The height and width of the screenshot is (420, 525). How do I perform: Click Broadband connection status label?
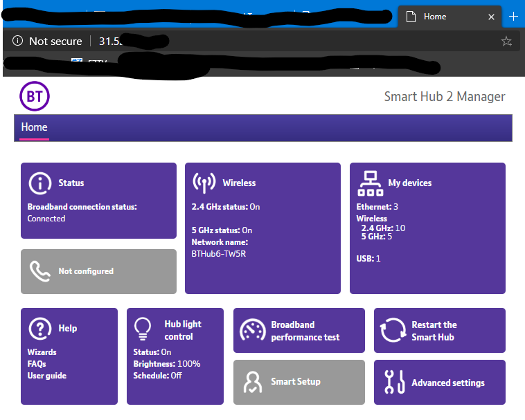pos(82,207)
